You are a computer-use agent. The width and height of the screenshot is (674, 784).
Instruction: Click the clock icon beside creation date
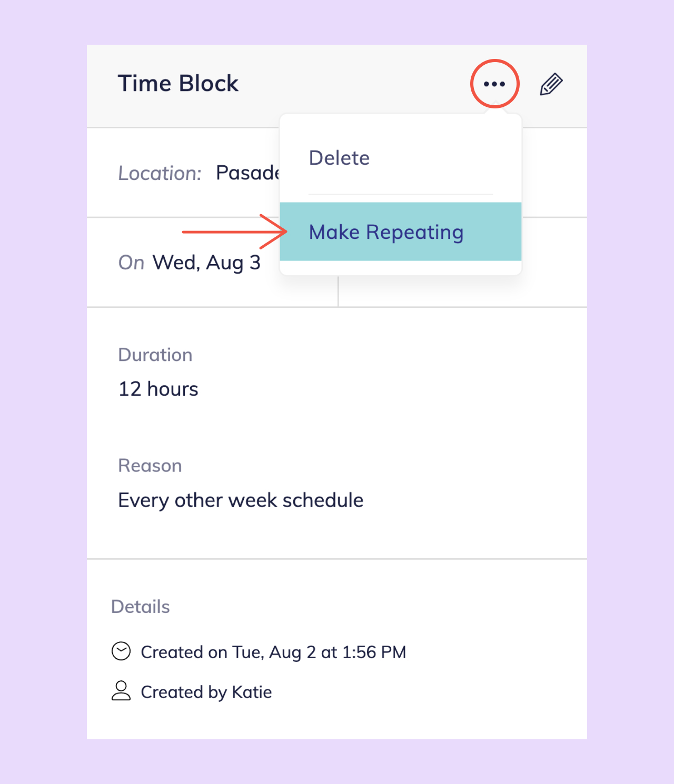pos(121,651)
